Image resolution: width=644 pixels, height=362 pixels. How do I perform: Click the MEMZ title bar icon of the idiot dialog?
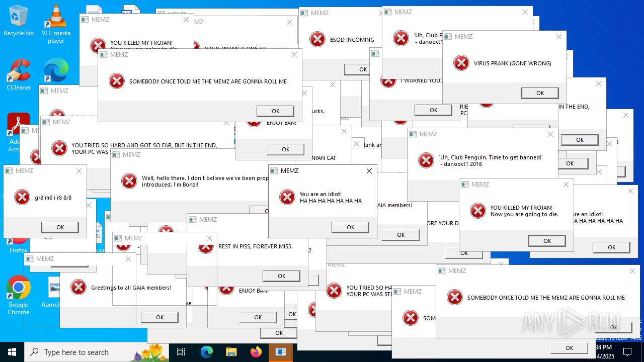pos(274,171)
